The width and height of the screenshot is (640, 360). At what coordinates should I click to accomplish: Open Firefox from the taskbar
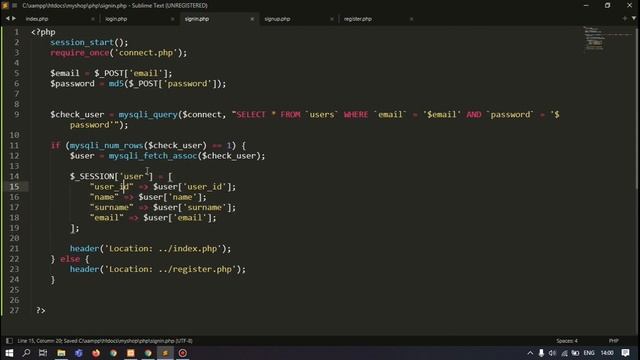(96, 353)
